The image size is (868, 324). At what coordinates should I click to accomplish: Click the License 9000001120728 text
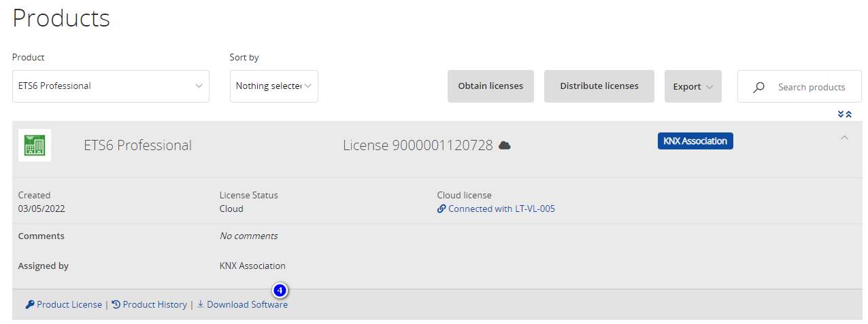(x=418, y=145)
